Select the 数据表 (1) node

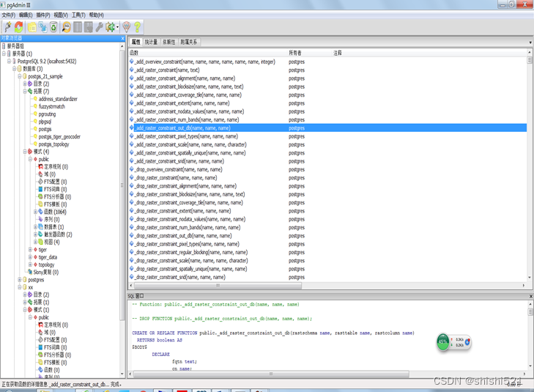(x=53, y=227)
